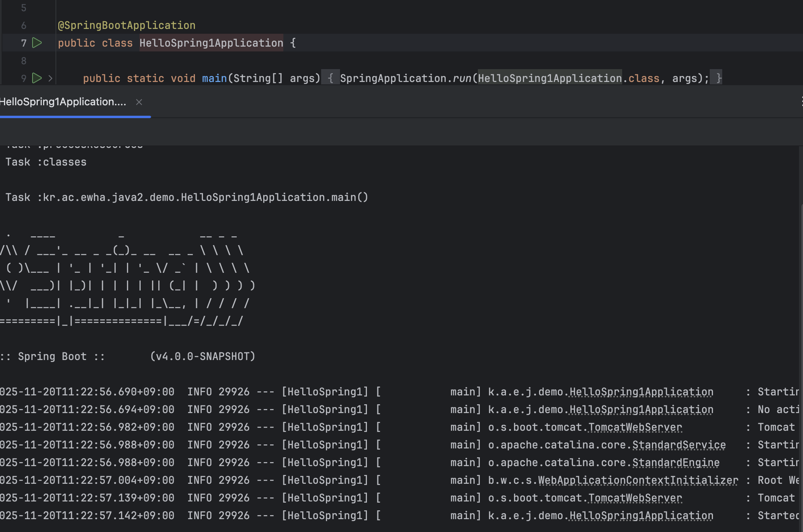803x532 pixels.
Task: Click the @SpringBootApplication annotation
Action: (127, 25)
